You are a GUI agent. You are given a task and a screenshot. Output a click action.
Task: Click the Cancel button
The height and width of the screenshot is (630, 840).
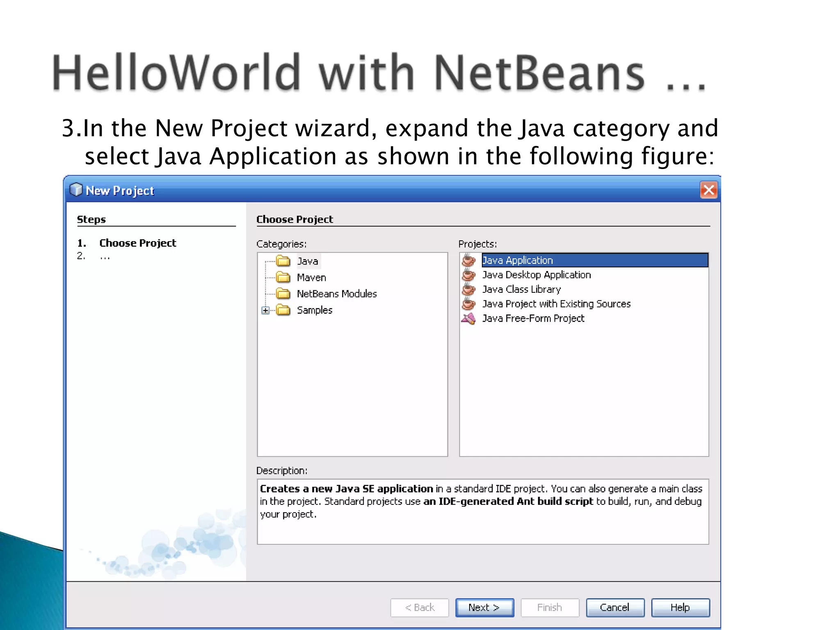(615, 607)
